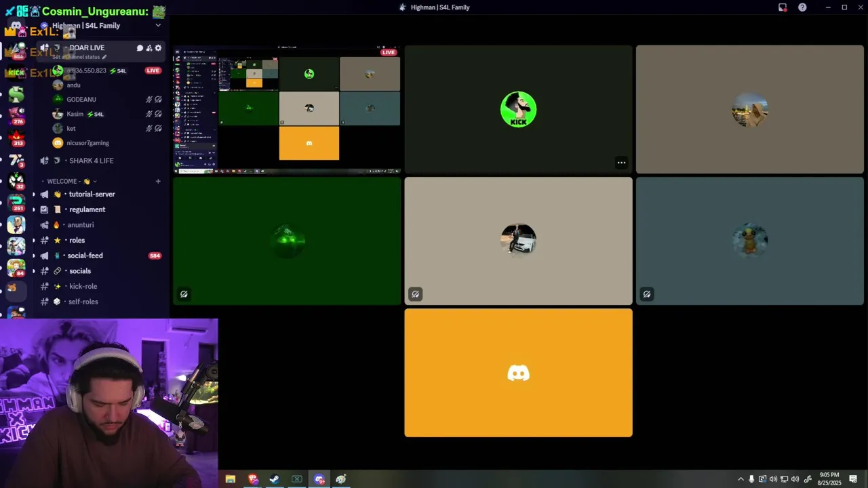Click the deafened icon beside Kasim
The width and height of the screenshot is (868, 488).
click(158, 114)
